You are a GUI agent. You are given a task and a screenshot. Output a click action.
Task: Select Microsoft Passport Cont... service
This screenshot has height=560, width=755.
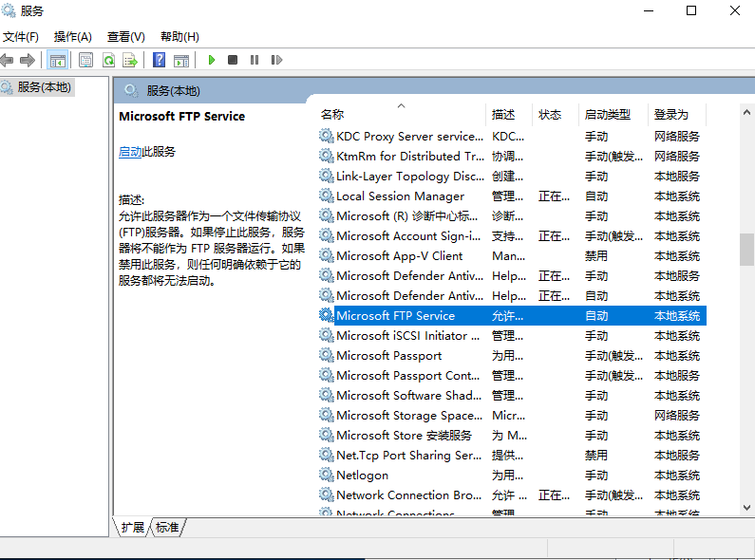pos(407,375)
